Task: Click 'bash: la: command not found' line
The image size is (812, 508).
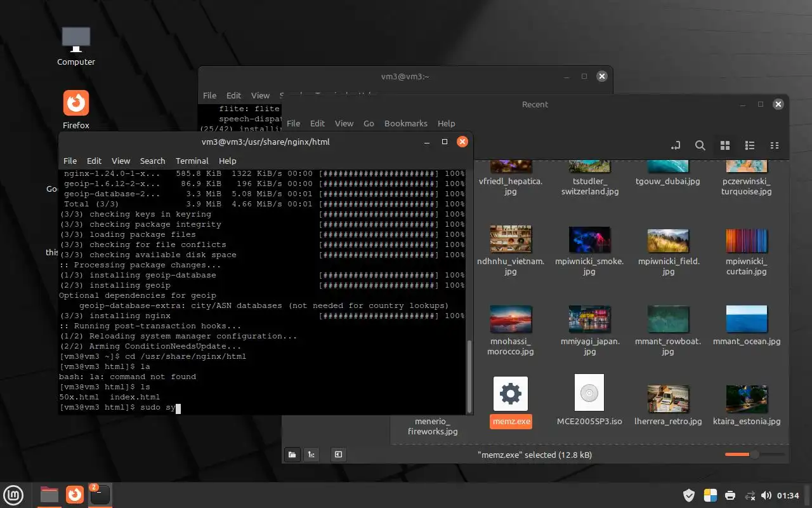Action: click(128, 377)
